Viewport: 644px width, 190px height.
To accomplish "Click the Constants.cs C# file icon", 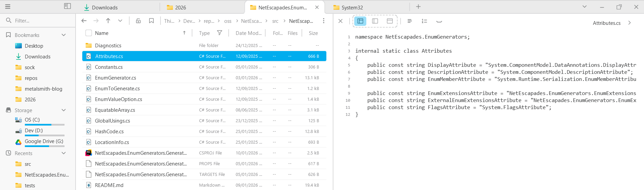I will pyautogui.click(x=89, y=67).
